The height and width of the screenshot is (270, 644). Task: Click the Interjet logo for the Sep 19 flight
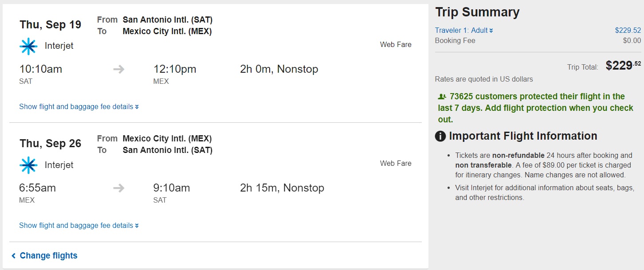coord(28,46)
